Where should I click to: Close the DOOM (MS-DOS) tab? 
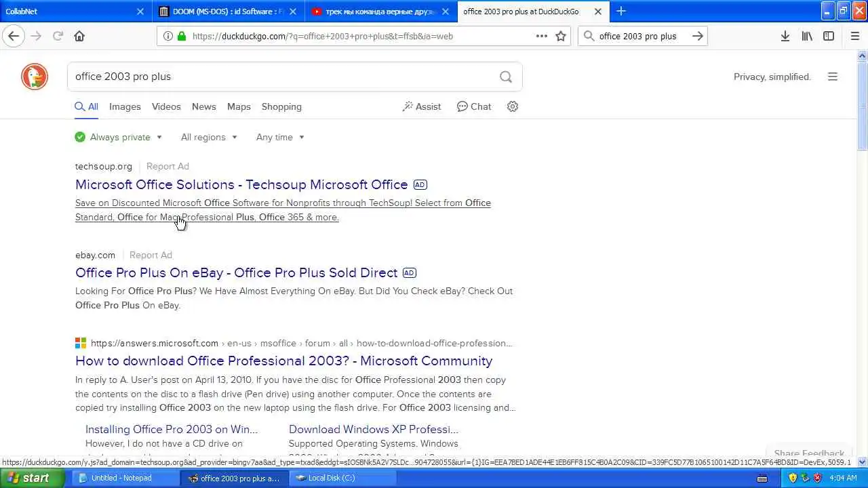tap(293, 12)
